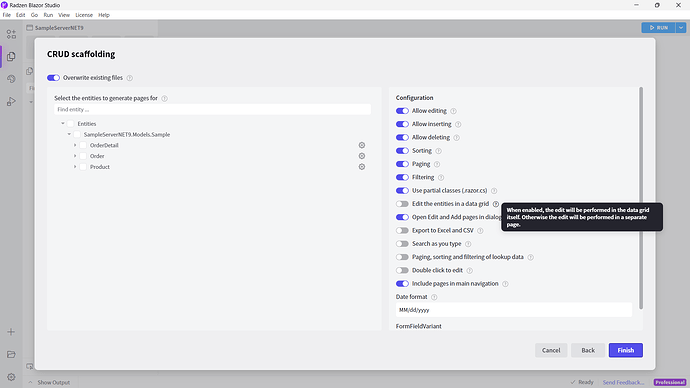The width and height of the screenshot is (690, 388).
Task: Click help icon beside Export to Excel and CSV
Action: click(481, 231)
